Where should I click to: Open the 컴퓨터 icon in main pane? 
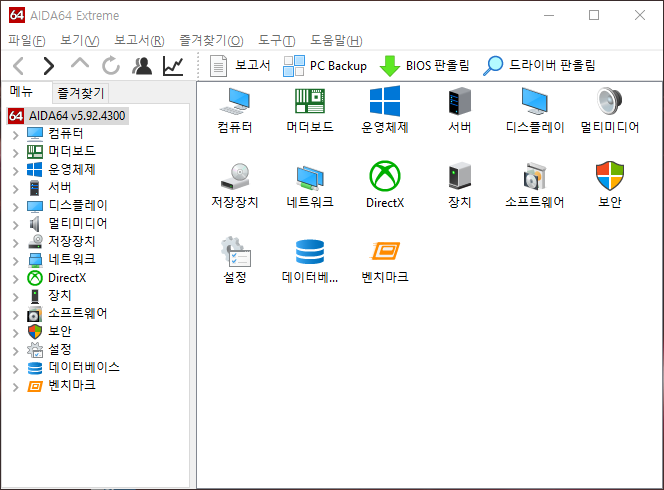coord(235,101)
